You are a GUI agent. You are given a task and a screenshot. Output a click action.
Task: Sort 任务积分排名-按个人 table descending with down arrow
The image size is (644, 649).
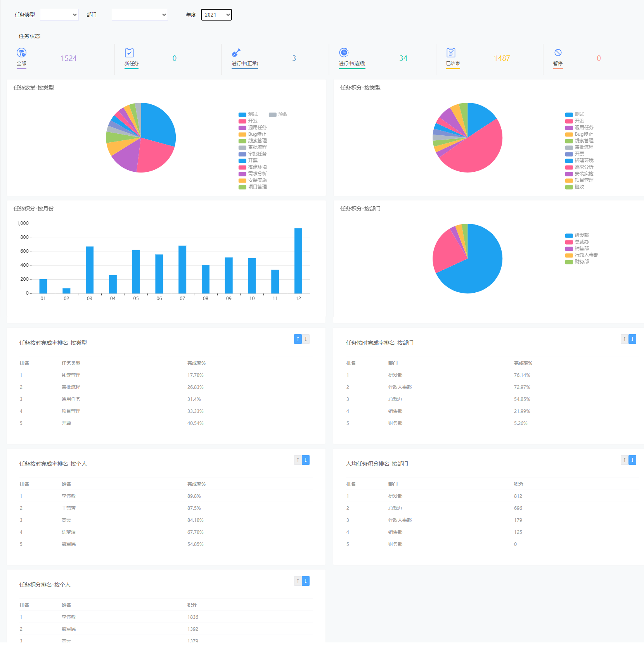click(x=306, y=581)
